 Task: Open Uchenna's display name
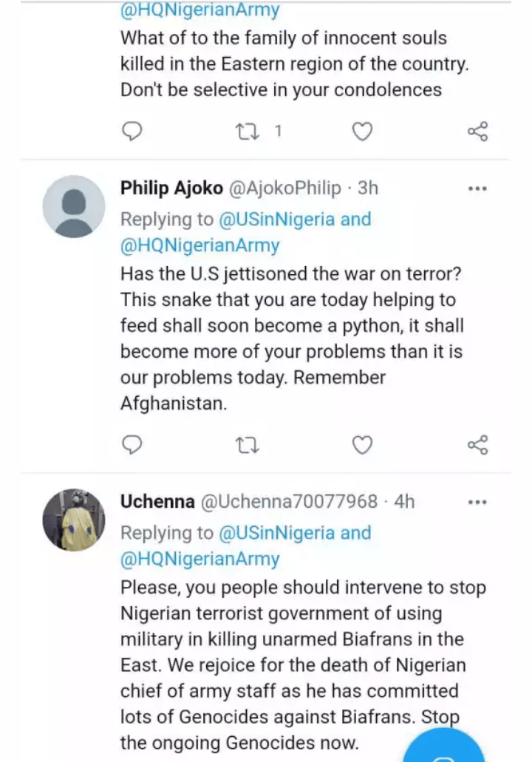pyautogui.click(x=157, y=502)
